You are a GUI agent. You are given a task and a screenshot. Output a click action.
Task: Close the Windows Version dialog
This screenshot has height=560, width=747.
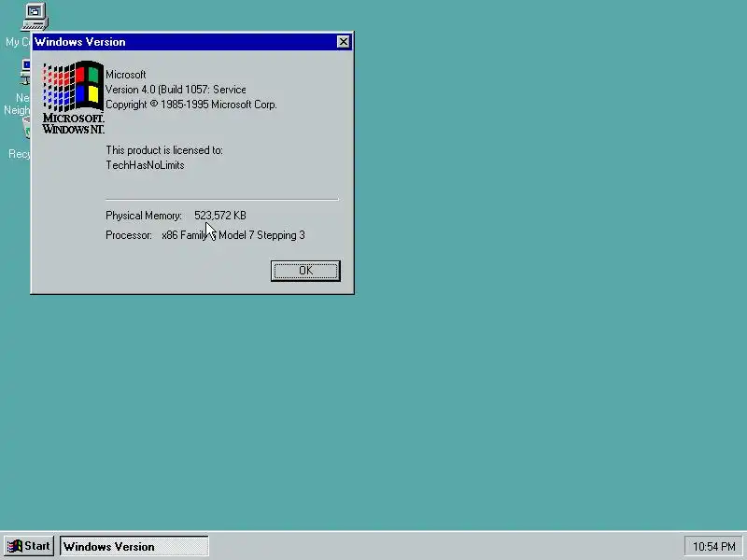pyautogui.click(x=343, y=42)
